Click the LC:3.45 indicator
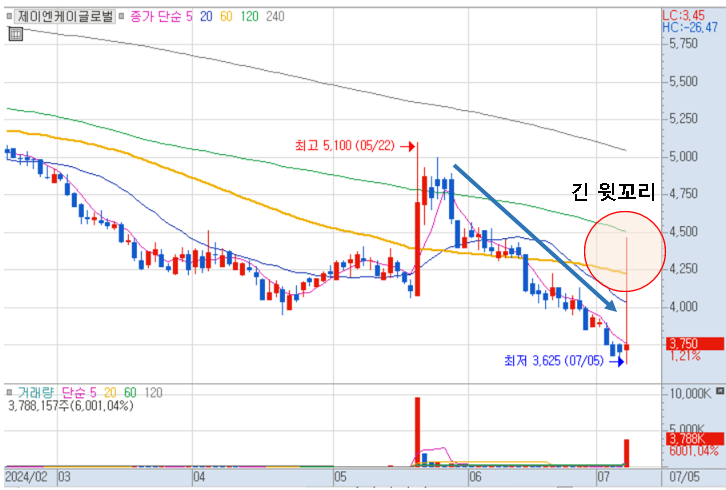 (x=683, y=15)
